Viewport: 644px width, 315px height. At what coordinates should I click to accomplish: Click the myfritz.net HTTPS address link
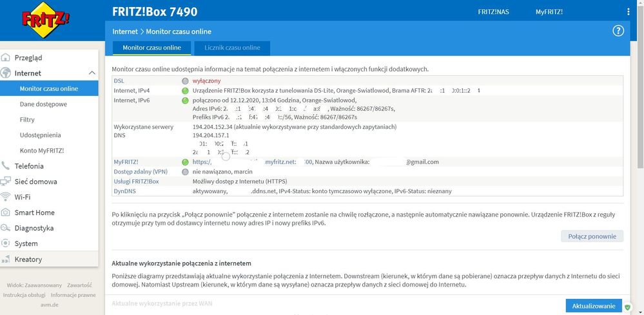[x=252, y=162]
